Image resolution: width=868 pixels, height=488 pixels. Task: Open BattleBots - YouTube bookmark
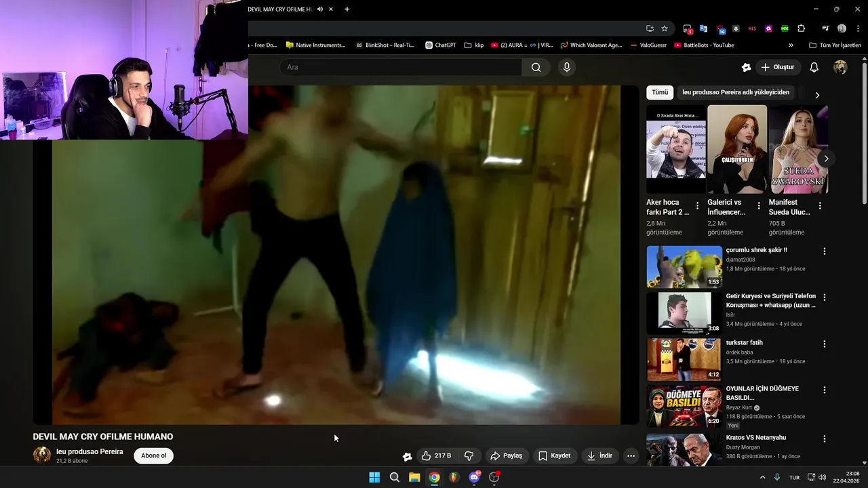click(x=704, y=45)
